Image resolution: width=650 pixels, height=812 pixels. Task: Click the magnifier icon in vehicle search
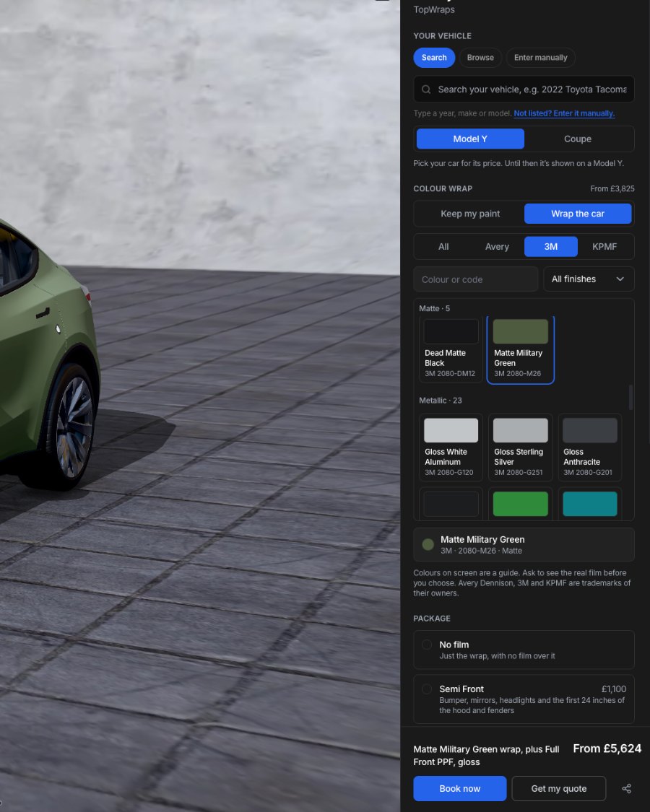pyautogui.click(x=426, y=89)
